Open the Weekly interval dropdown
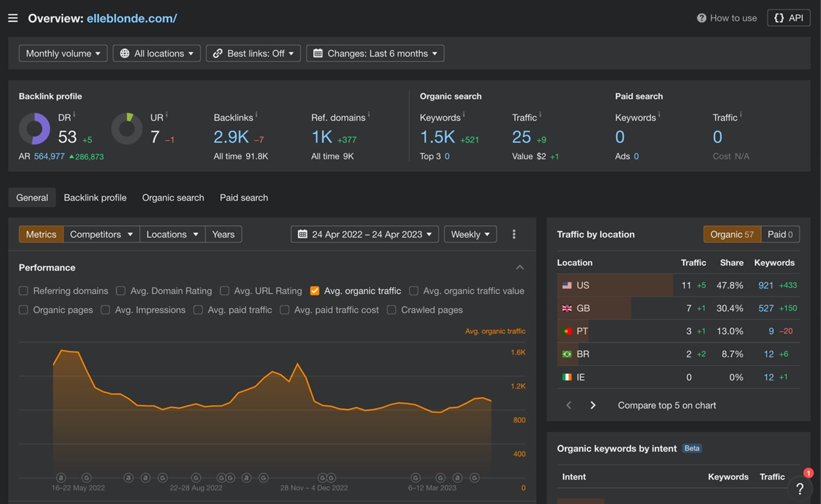The image size is (821, 504). pos(470,234)
